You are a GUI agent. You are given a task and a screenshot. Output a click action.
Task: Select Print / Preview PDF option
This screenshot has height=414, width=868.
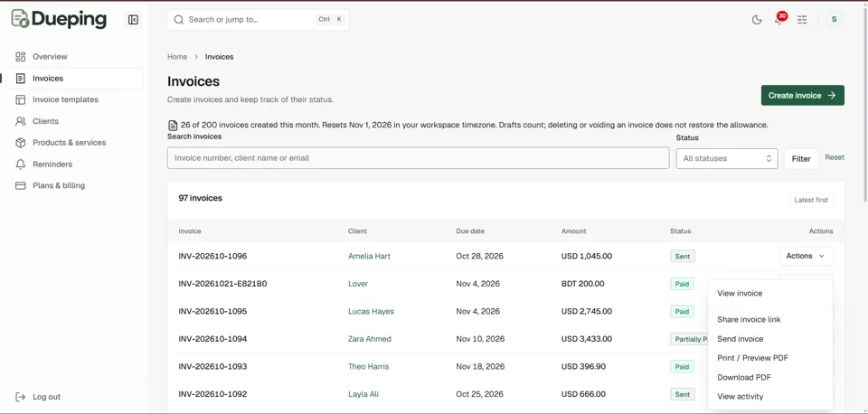pos(752,358)
